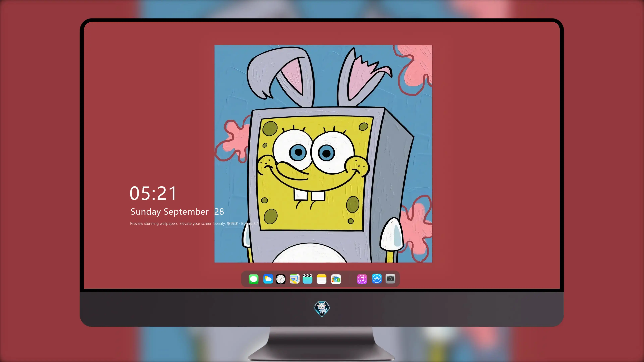Screen dimensions: 644x362
Task: Click the dragon logo below the screen
Action: click(x=322, y=309)
